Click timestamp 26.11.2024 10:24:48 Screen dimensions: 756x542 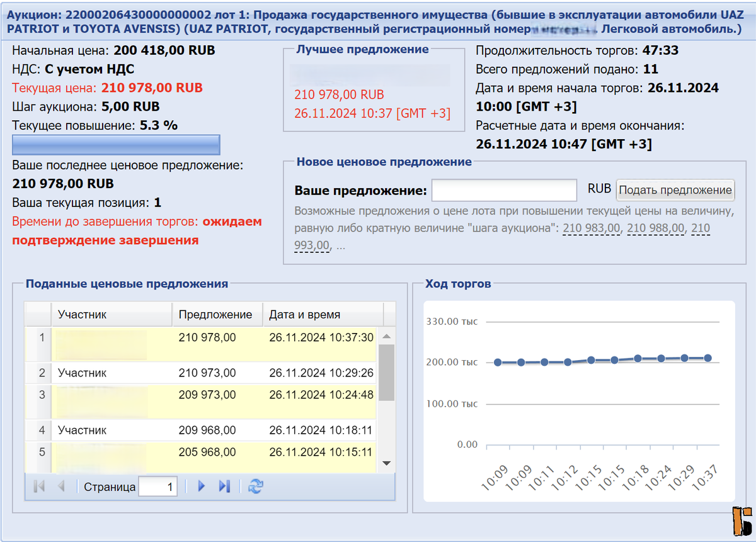321,395
